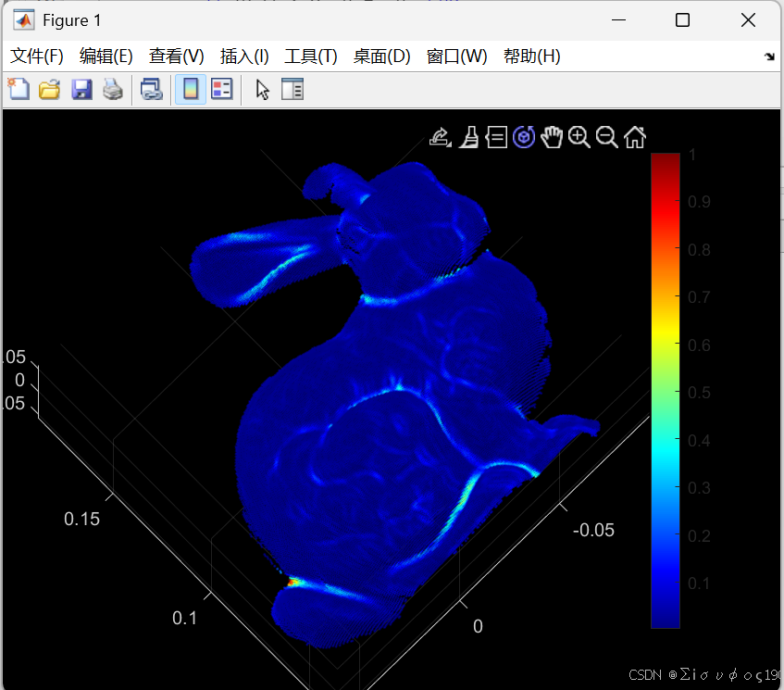Open file with the folder icon
The image size is (784, 690).
(49, 90)
